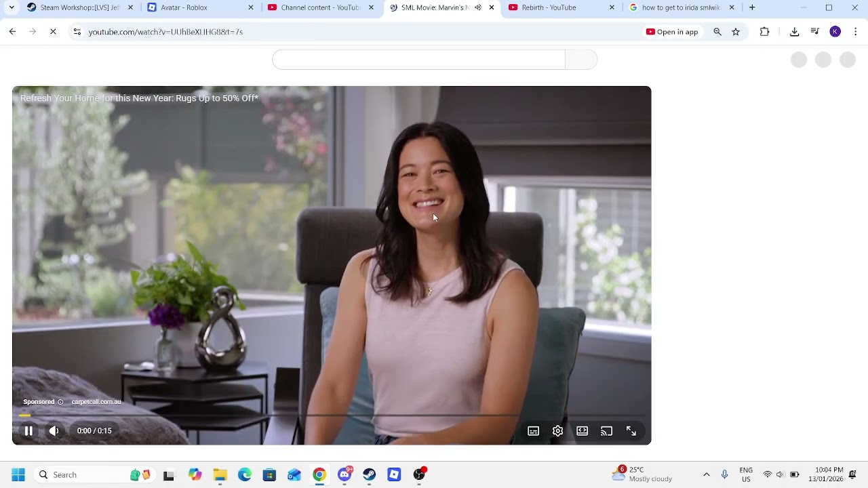This screenshot has width=868, height=488.
Task: Open video player settings gear
Action: (557, 431)
